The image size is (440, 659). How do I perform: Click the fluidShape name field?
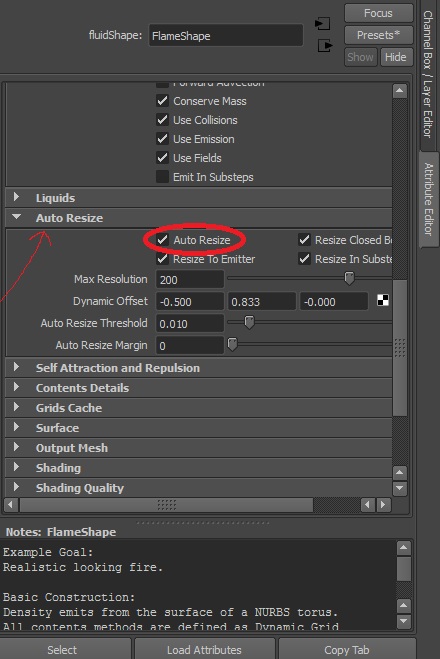point(226,36)
